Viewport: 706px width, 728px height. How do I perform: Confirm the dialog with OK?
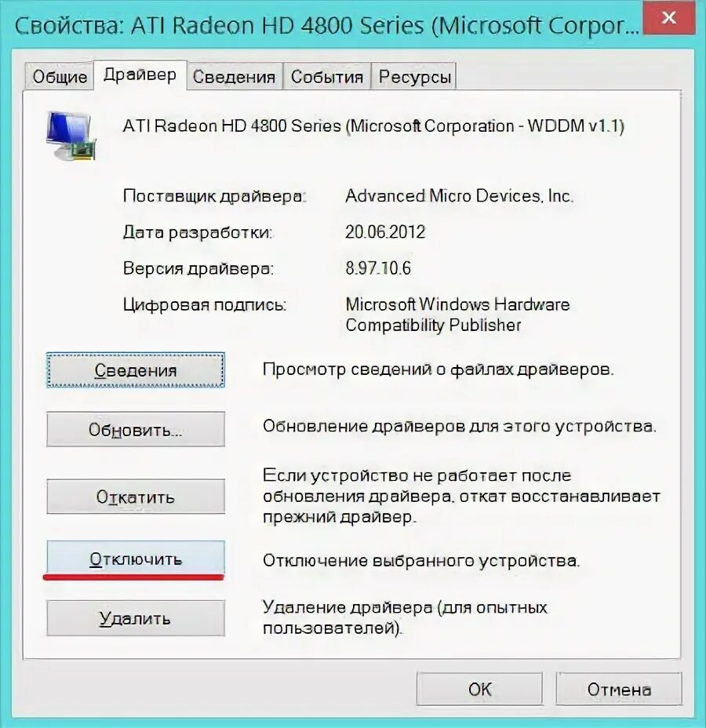(x=479, y=689)
